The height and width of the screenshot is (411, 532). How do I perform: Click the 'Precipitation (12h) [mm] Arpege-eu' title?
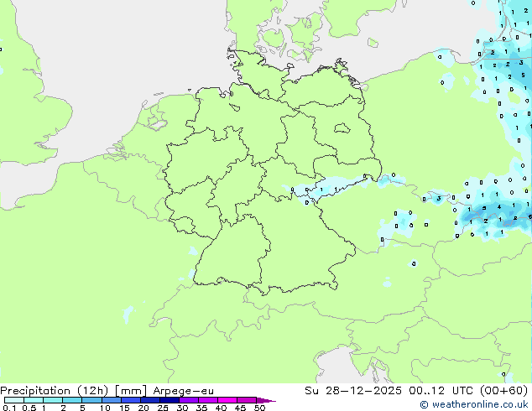click(107, 391)
